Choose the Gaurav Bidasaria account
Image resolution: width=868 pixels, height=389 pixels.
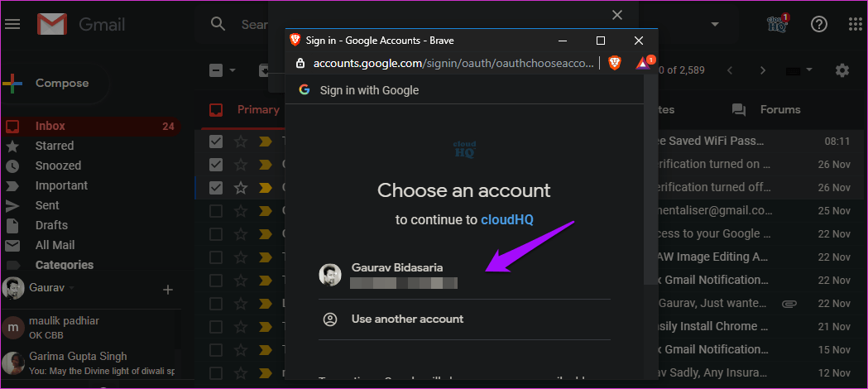click(x=464, y=276)
